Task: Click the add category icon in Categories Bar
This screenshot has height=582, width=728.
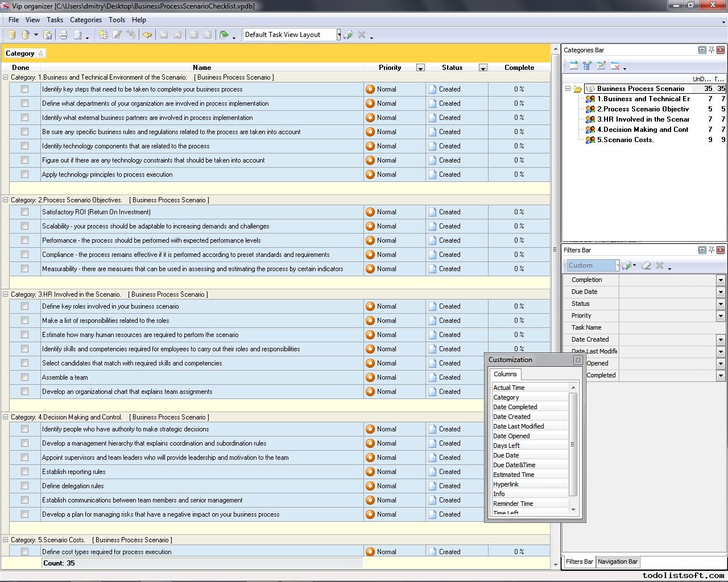Action: pos(573,66)
